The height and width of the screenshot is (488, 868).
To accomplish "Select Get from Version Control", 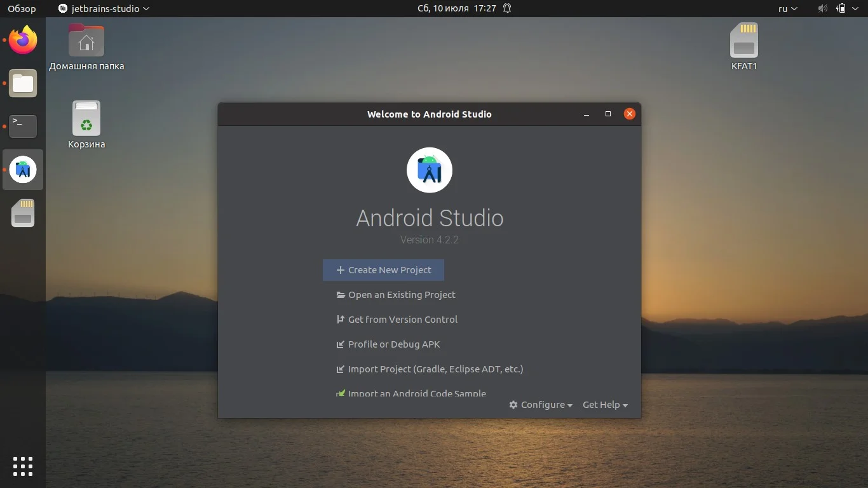I will pyautogui.click(x=397, y=320).
